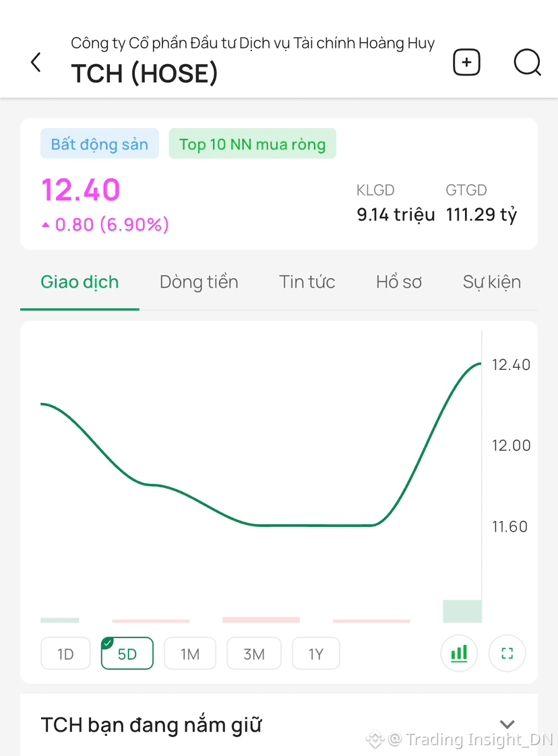Viewport: 558px width, 756px height.
Task: Expand TCH bạn đang nắm giữ chevron
Action: (507, 724)
